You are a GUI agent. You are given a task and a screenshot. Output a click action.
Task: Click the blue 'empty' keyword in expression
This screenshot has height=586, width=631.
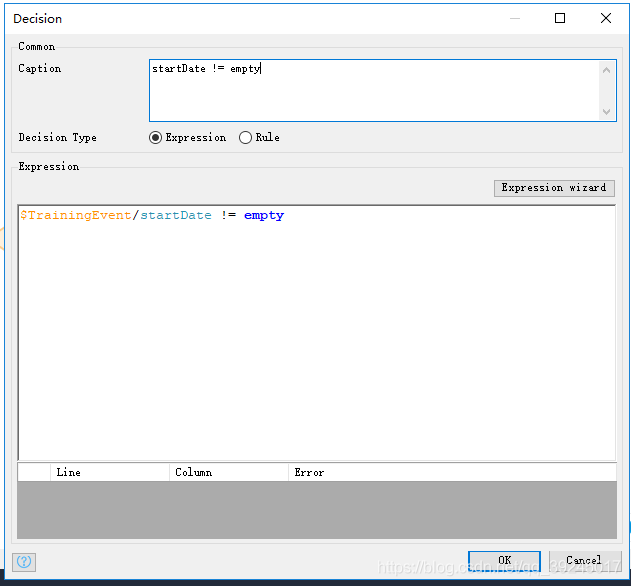point(263,216)
